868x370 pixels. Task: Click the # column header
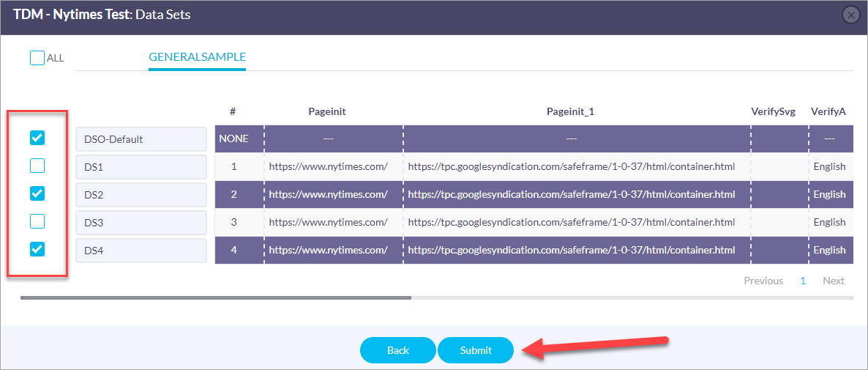click(x=233, y=111)
